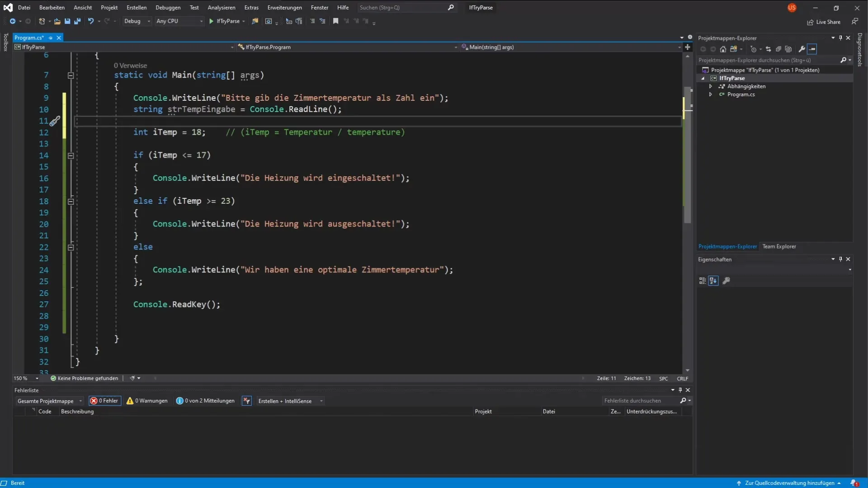Toggle the 0 Fehler errors filter
This screenshot has width=868, height=488.
[x=105, y=401]
